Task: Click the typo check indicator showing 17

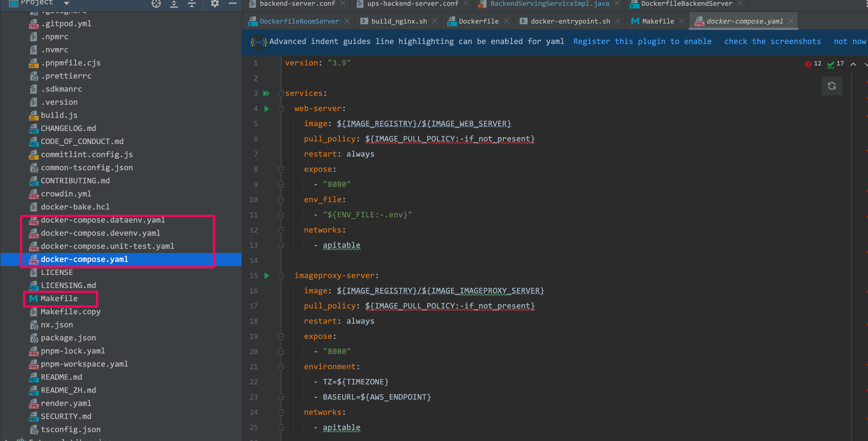Action: click(x=835, y=64)
